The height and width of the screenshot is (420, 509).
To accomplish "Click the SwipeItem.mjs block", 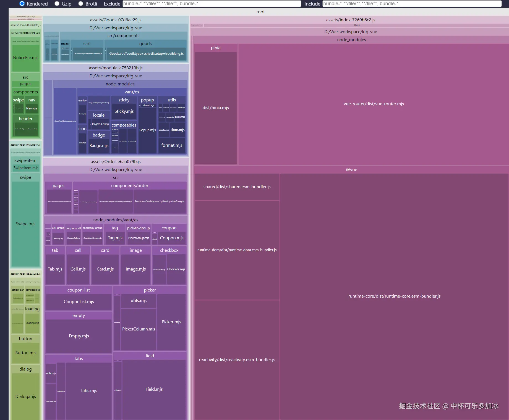I will click(x=26, y=168).
